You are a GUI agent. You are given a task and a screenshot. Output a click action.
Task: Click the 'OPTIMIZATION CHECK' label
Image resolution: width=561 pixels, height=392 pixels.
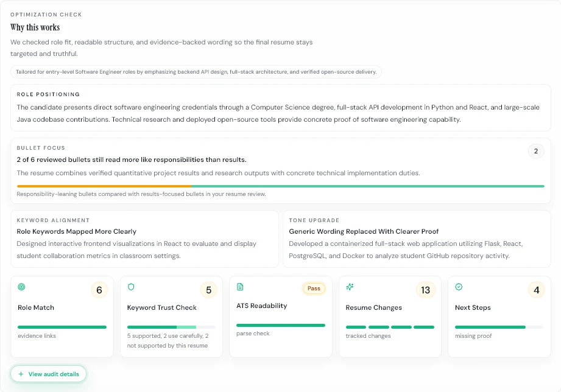(x=46, y=15)
